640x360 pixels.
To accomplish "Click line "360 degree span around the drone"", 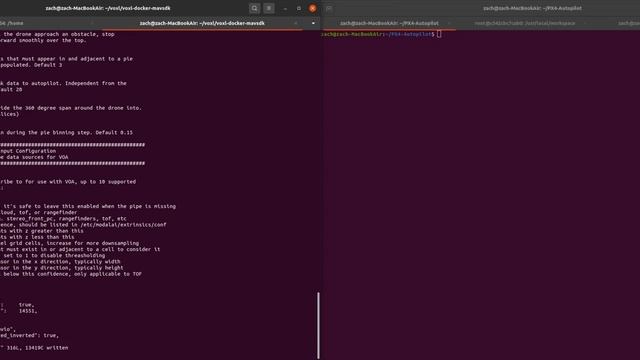I will click(71, 108).
